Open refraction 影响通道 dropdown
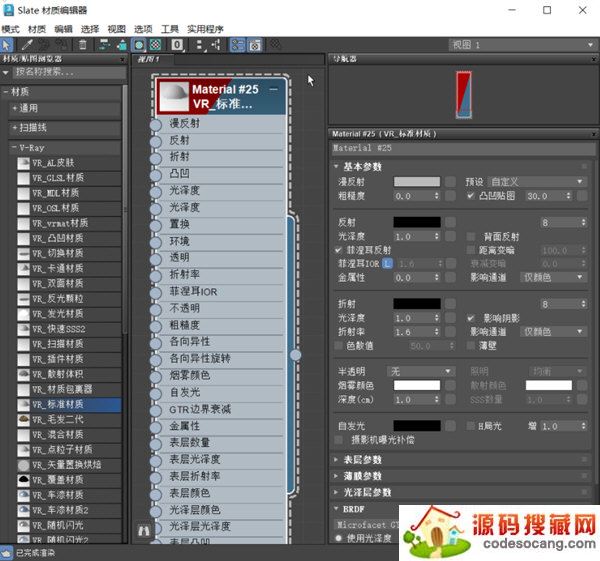 pyautogui.click(x=553, y=331)
